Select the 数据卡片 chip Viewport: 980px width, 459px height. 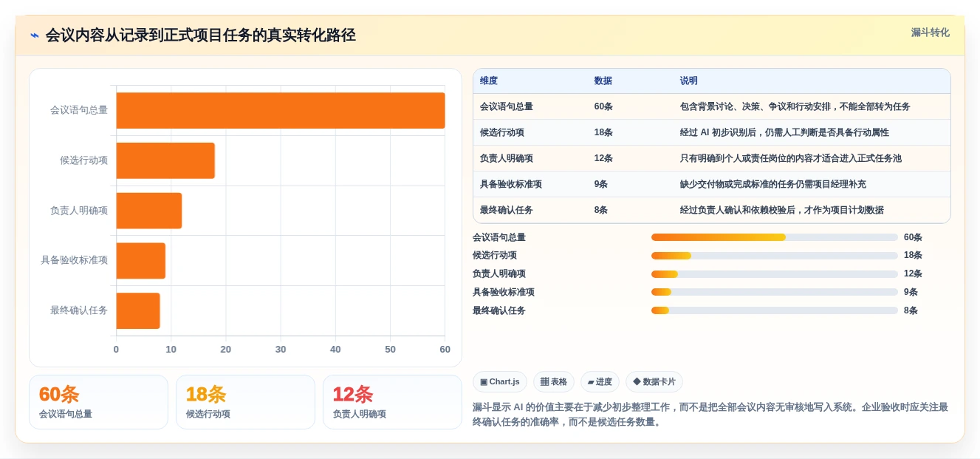(654, 382)
